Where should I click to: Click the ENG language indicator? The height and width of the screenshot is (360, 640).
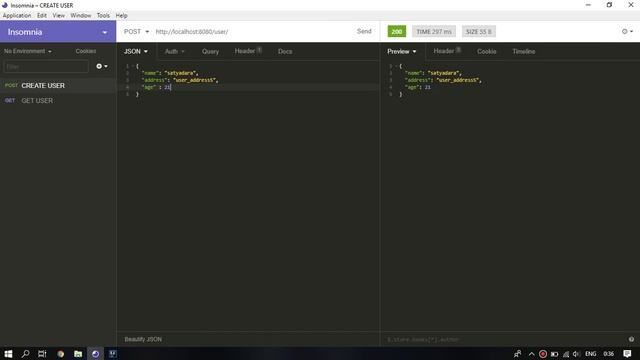[x=591, y=354]
